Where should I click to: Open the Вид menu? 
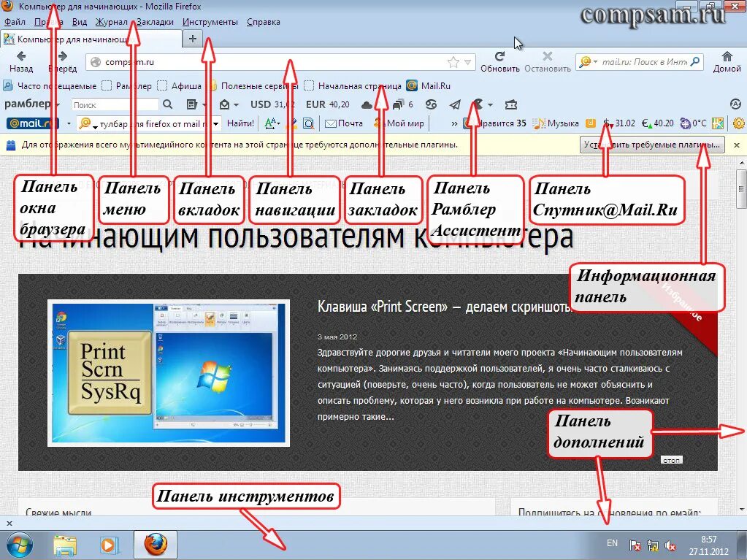(80, 22)
